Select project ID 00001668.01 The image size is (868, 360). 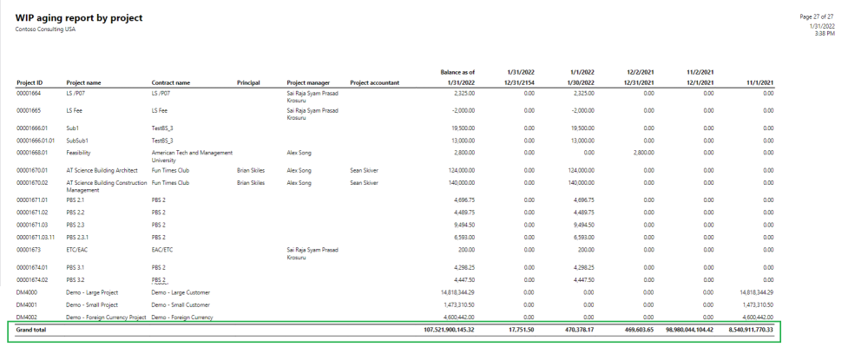[32, 153]
